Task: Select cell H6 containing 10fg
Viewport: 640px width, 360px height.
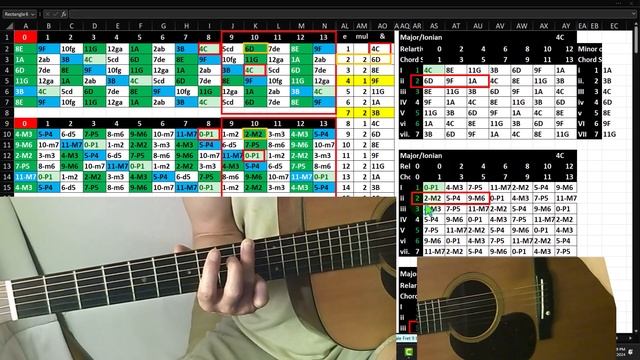Action: coord(186,91)
